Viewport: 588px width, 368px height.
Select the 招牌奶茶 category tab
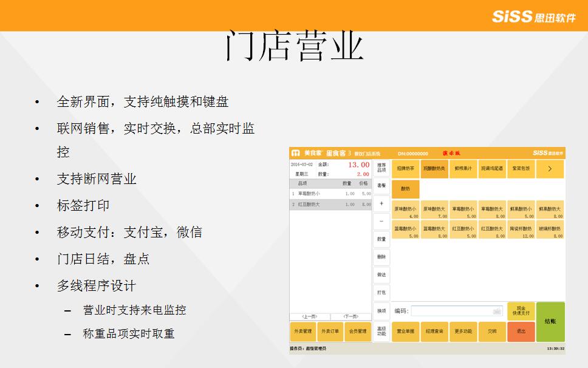pos(405,169)
